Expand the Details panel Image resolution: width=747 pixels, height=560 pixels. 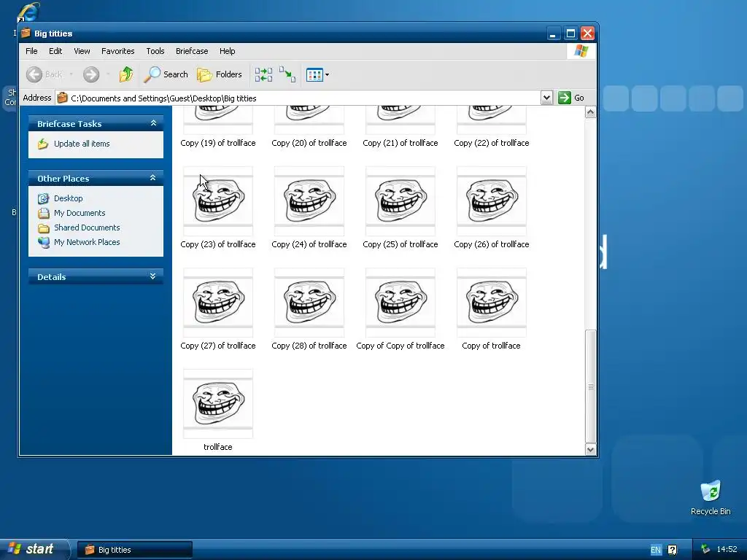[x=153, y=276]
